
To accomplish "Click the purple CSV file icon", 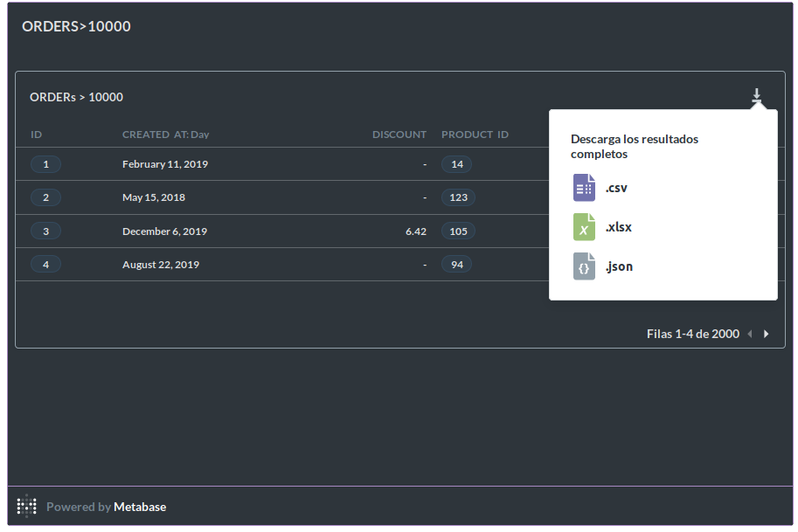I will tap(584, 188).
